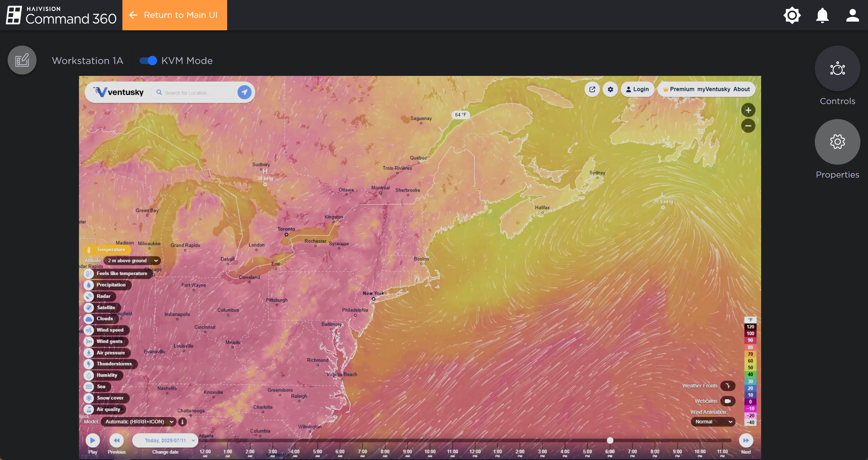This screenshot has height=460, width=868.
Task: Click the Login button
Action: (x=637, y=89)
